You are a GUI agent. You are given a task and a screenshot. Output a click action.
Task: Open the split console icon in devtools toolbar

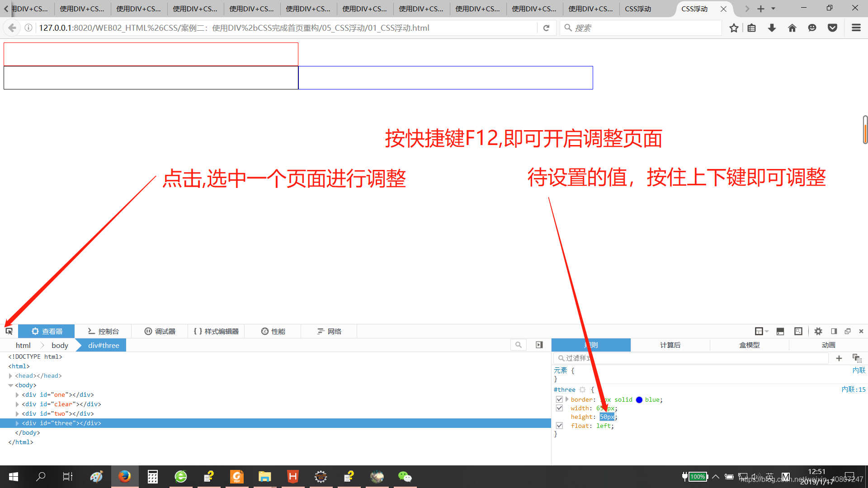point(780,331)
